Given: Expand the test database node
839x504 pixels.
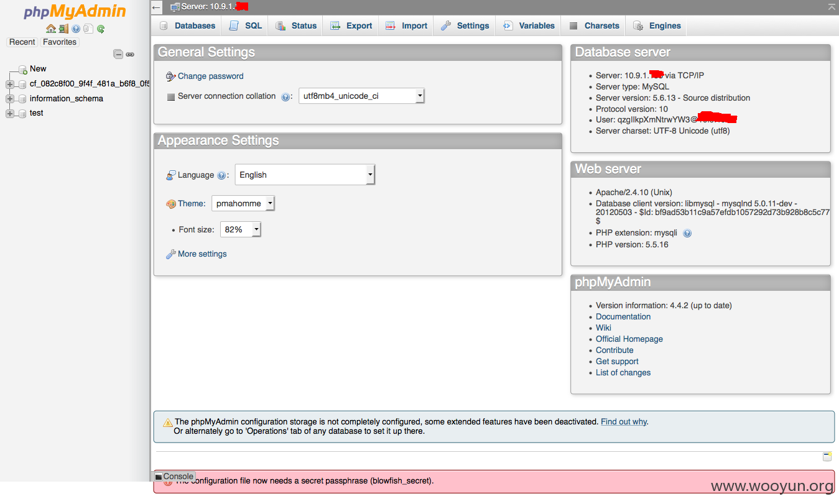Looking at the screenshot, I should pyautogui.click(x=9, y=113).
